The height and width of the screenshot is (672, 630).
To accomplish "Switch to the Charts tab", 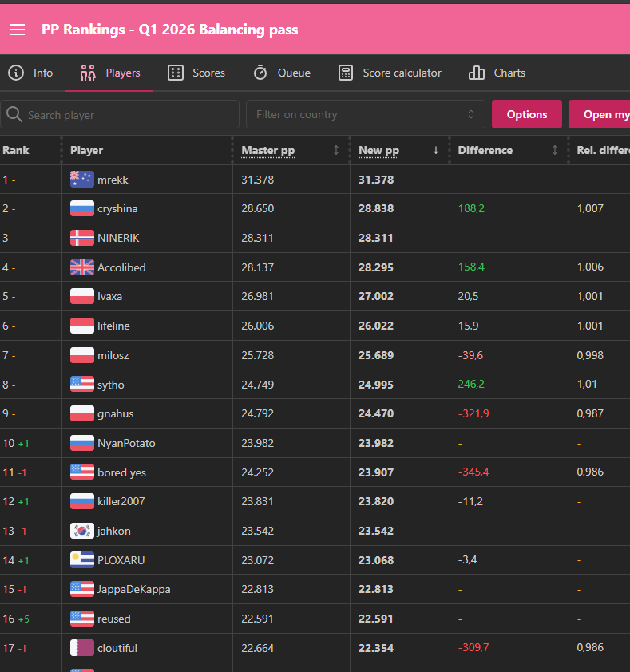I will (x=497, y=73).
